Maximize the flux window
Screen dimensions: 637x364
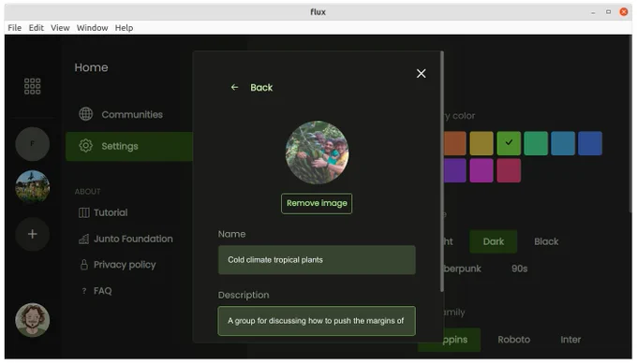pyautogui.click(x=608, y=12)
